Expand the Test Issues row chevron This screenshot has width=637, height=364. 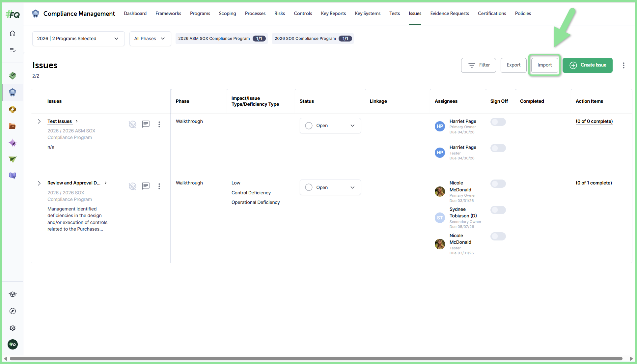[39, 121]
